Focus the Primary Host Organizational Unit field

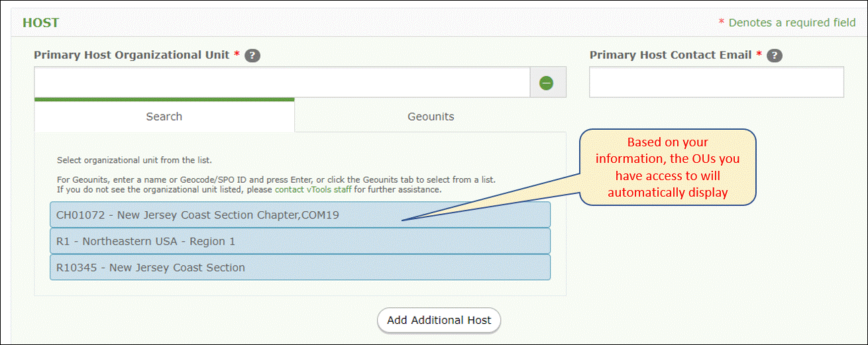282,82
